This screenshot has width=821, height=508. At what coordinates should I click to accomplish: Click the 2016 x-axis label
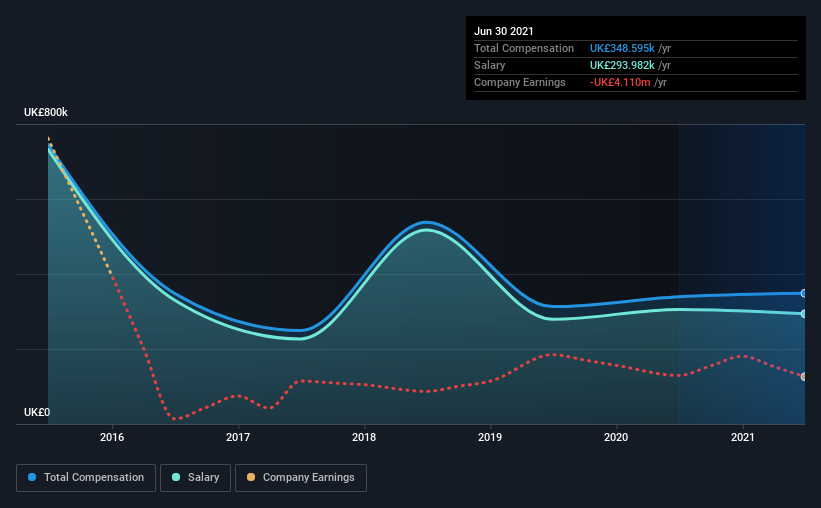112,437
